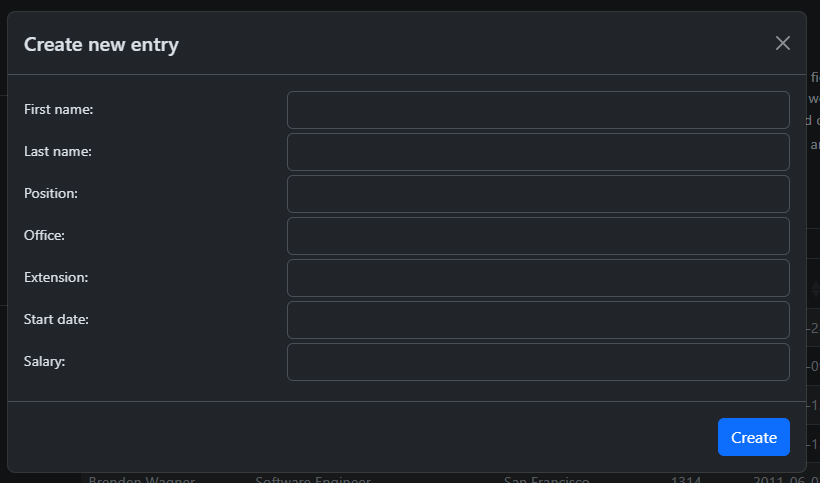Image resolution: width=820 pixels, height=483 pixels.
Task: Click the "First name:" label
Action: (x=59, y=109)
